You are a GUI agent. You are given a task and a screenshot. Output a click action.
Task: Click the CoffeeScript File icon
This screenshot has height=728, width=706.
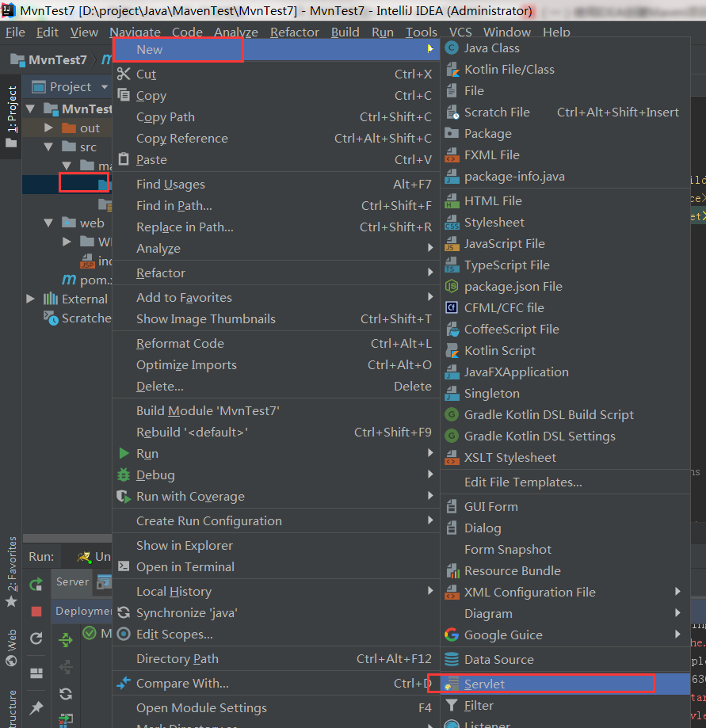click(452, 329)
